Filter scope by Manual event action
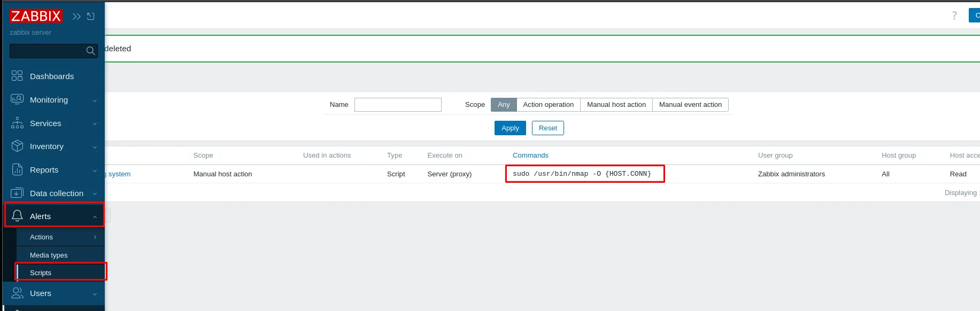Viewport: 980px width, 311px height. [x=690, y=105]
